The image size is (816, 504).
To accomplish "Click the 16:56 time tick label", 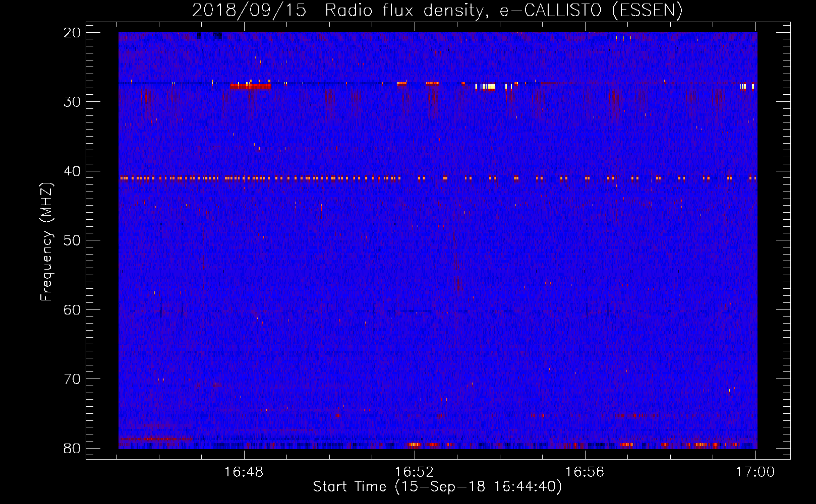I will click(585, 472).
